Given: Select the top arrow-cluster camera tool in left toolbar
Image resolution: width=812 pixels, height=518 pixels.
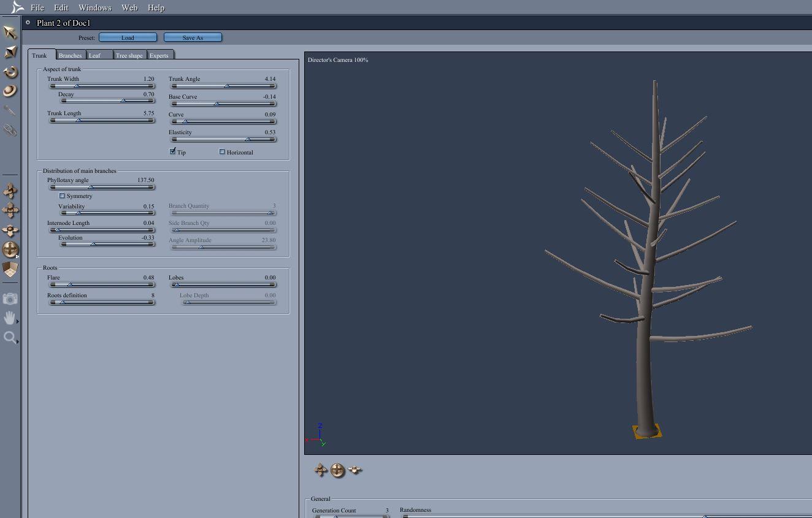Looking at the screenshot, I should (10, 191).
